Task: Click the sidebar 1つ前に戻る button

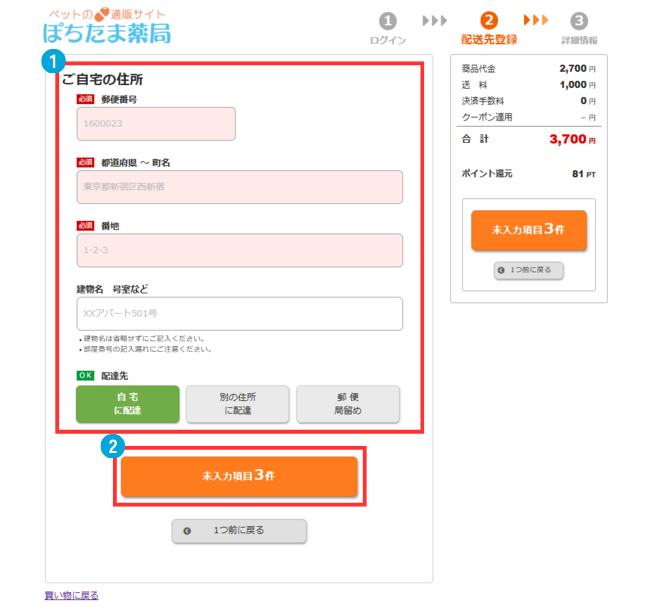Action: click(529, 270)
